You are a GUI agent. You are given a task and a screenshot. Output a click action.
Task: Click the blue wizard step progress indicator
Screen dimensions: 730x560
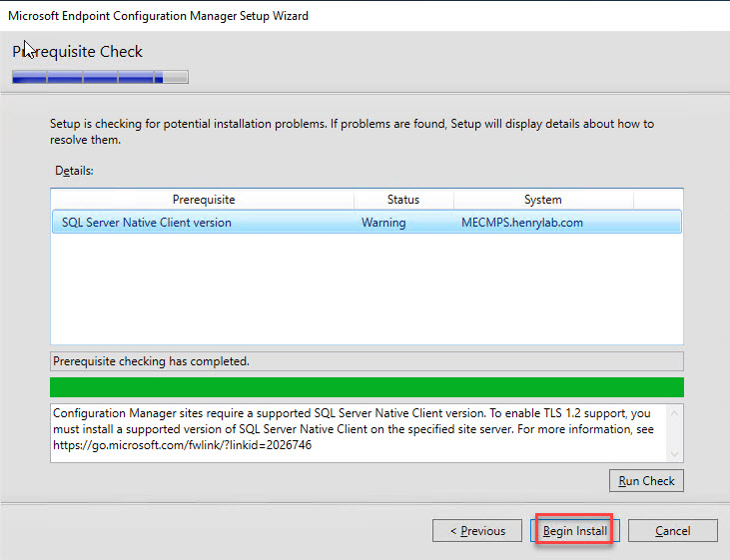pyautogui.click(x=99, y=77)
